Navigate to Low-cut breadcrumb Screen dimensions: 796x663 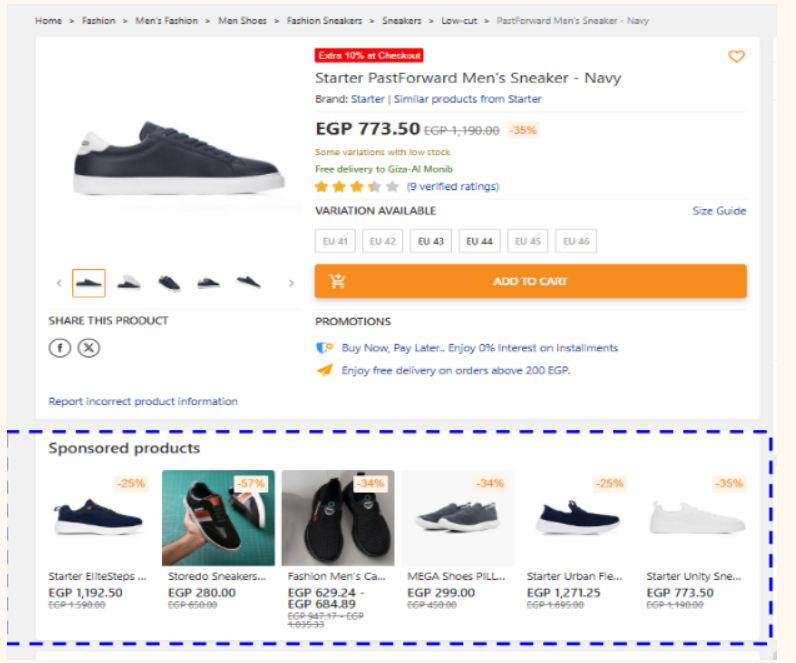click(459, 20)
